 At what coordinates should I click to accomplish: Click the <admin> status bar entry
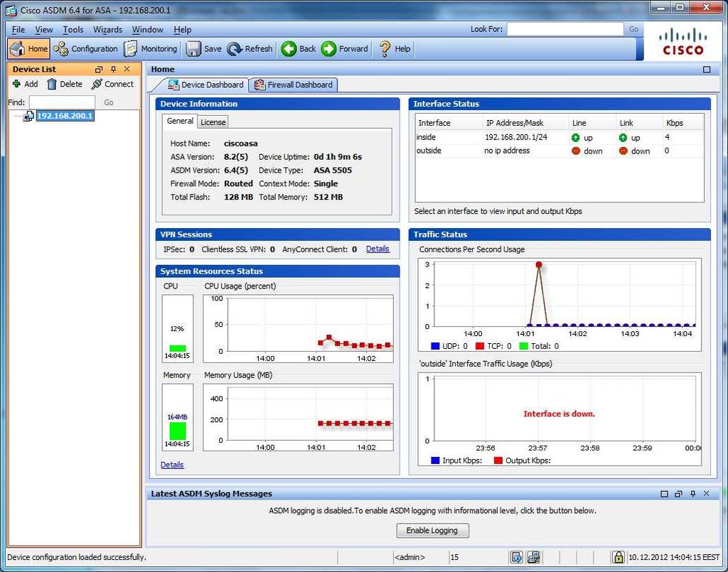click(409, 557)
